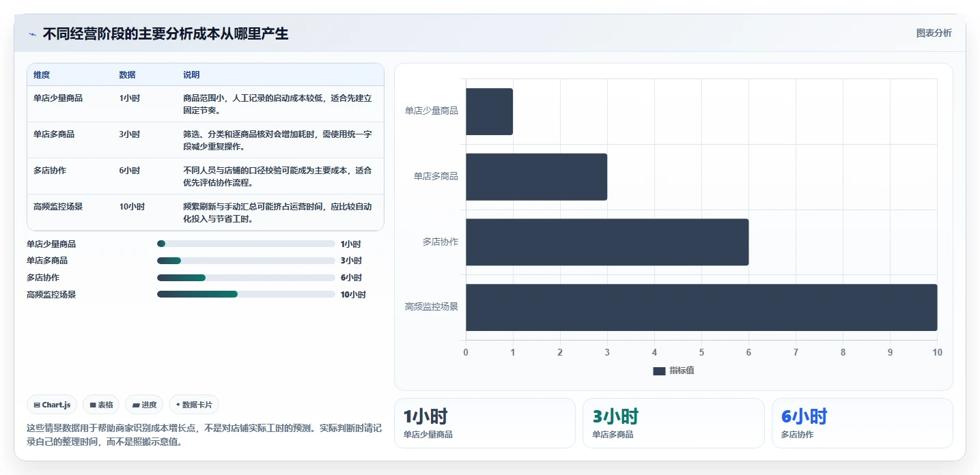Click the 高频监控场景 progress row label
This screenshot has height=475, width=980.
click(x=51, y=295)
